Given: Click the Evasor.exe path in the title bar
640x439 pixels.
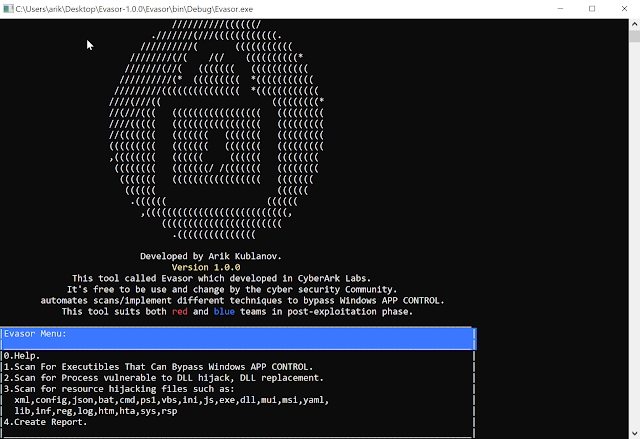Looking at the screenshot, I should coord(134,9).
